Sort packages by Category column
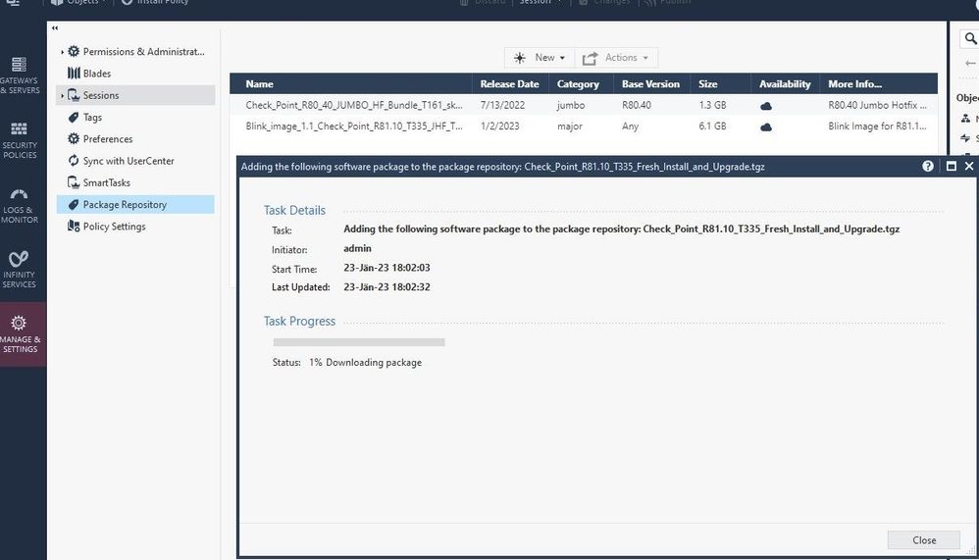 [581, 83]
